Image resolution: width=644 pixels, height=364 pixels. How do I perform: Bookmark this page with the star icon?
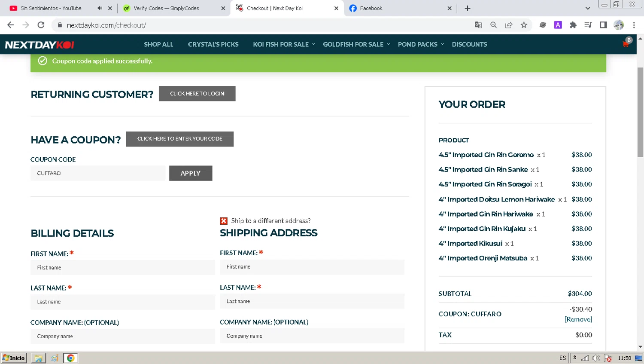[x=524, y=25]
